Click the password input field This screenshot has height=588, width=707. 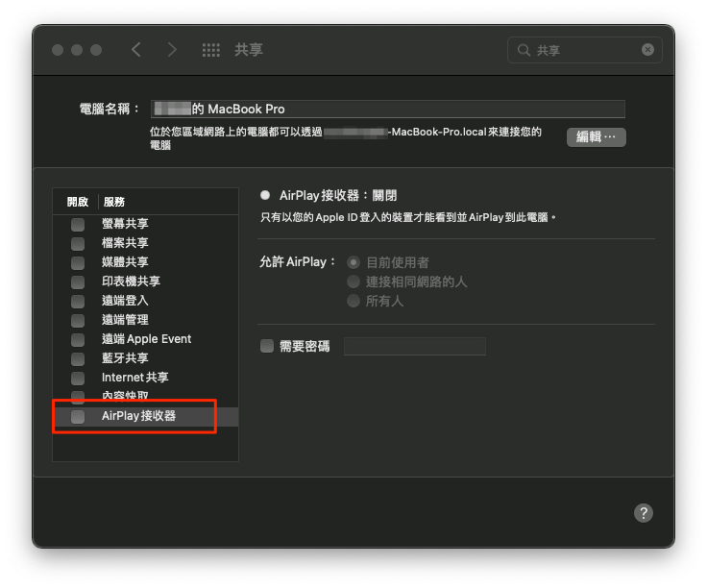click(414, 346)
